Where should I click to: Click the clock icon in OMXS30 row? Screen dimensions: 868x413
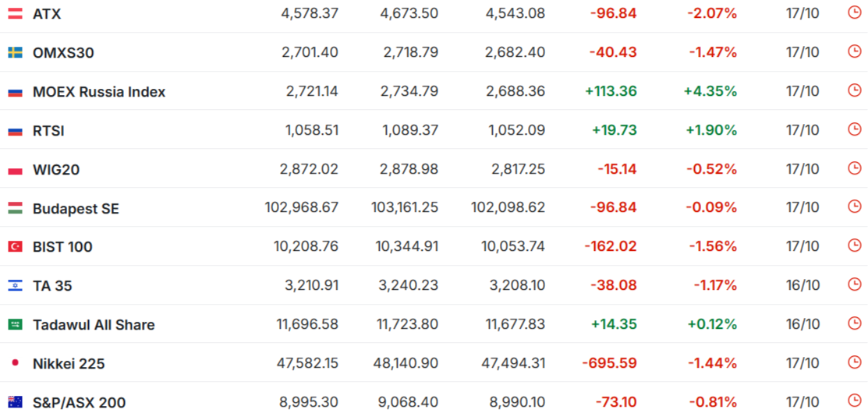[x=854, y=51]
